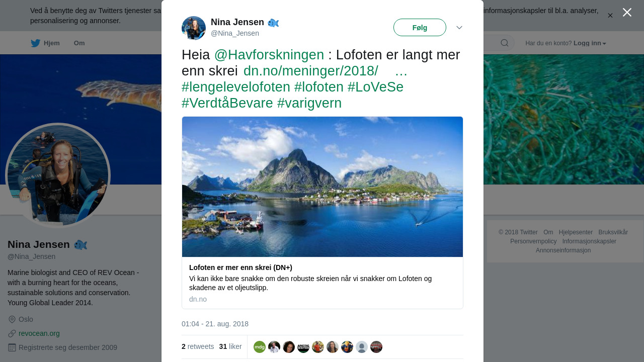The height and width of the screenshot is (362, 644).
Task: Click the #varigvern hashtag
Action: click(x=309, y=103)
